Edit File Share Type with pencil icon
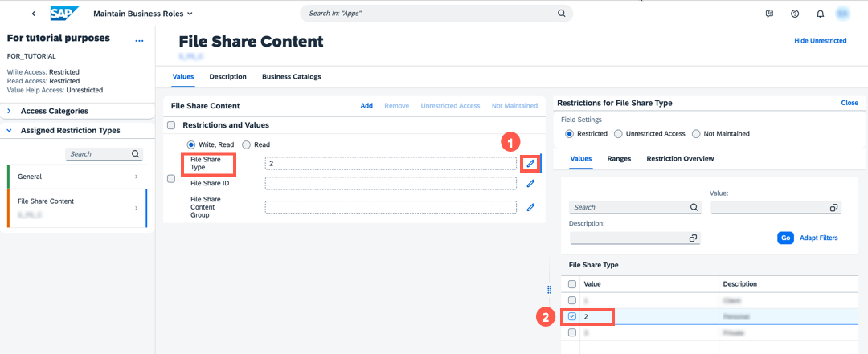 tap(530, 163)
